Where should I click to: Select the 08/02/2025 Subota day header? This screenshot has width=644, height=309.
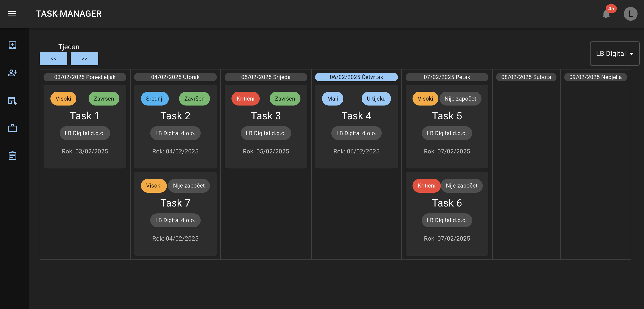tap(526, 77)
